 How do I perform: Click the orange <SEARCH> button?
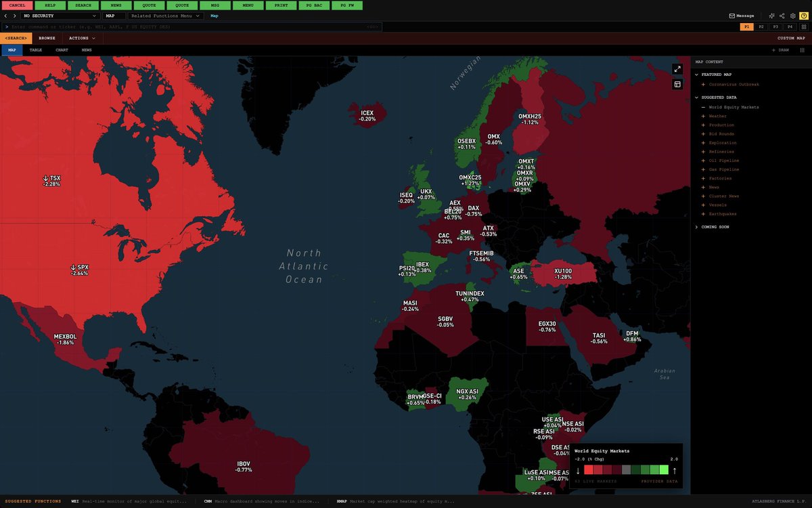[16, 39]
